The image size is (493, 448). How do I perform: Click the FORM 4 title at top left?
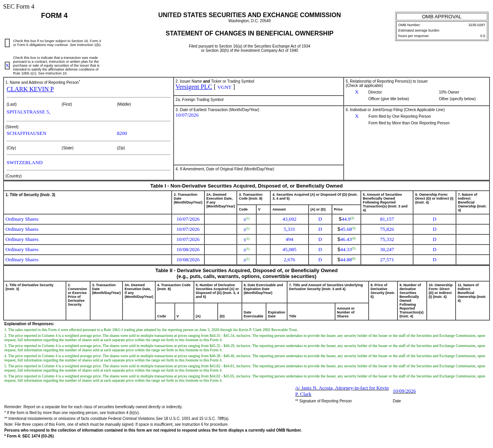pos(54,16)
